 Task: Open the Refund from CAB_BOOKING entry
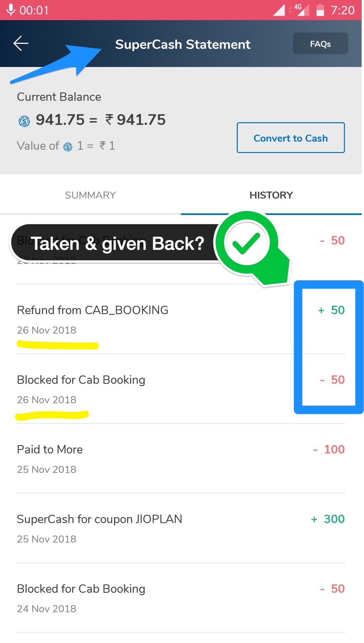(x=92, y=310)
